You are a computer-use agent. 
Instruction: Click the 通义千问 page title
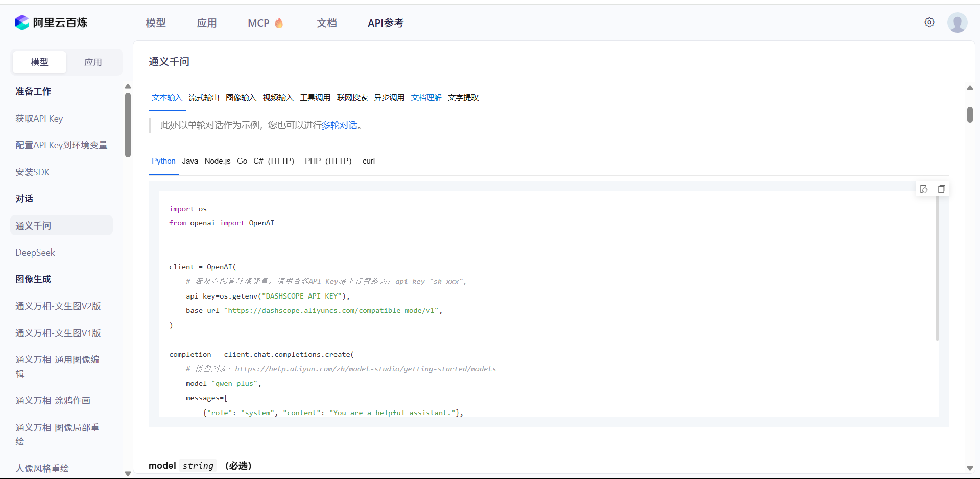click(x=169, y=62)
